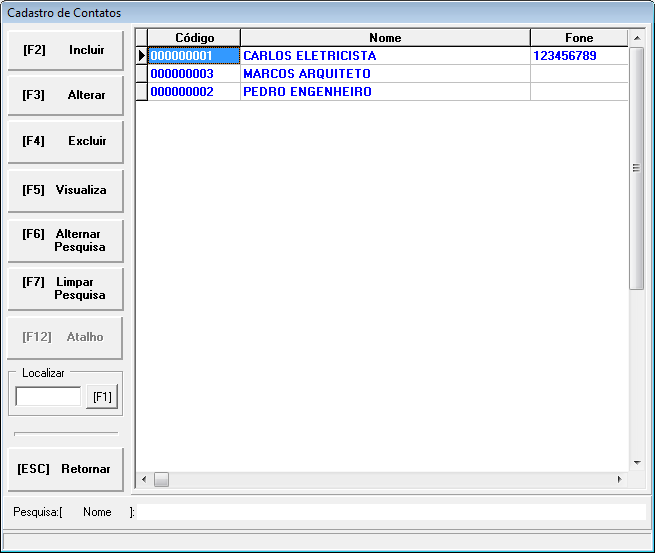Screen dimensions: 655x553
Task: Click the vertical scrollbar down arrow
Action: (x=636, y=463)
